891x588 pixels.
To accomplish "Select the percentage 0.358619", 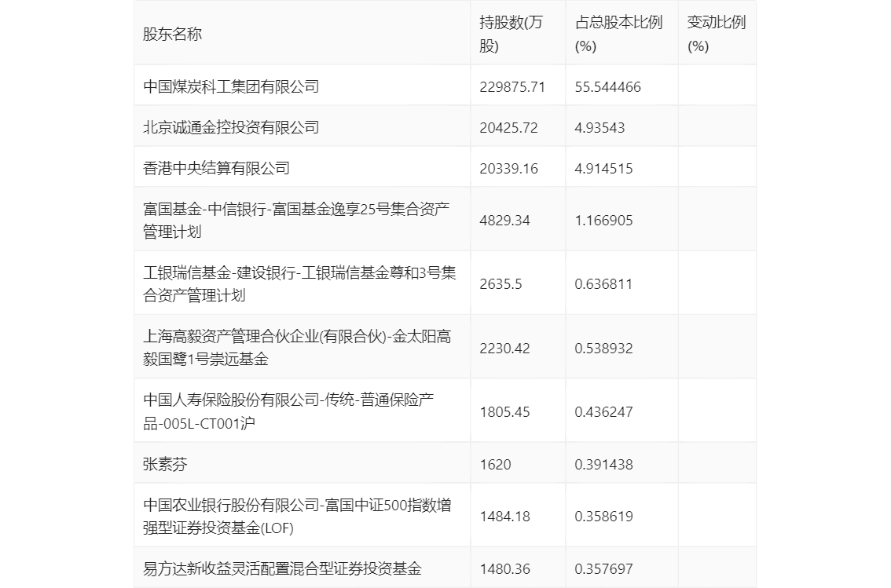I will click(603, 516).
